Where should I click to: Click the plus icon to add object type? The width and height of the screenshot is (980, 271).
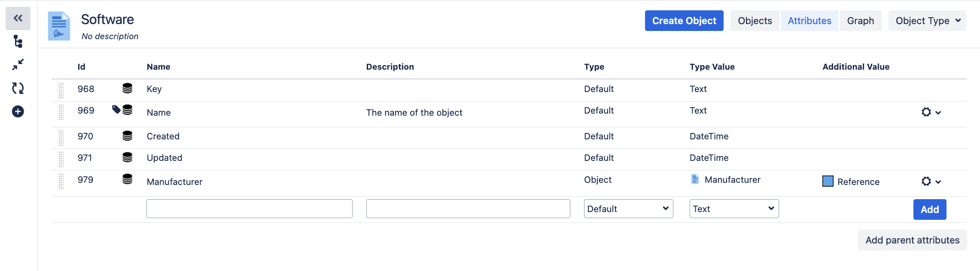[x=17, y=111]
